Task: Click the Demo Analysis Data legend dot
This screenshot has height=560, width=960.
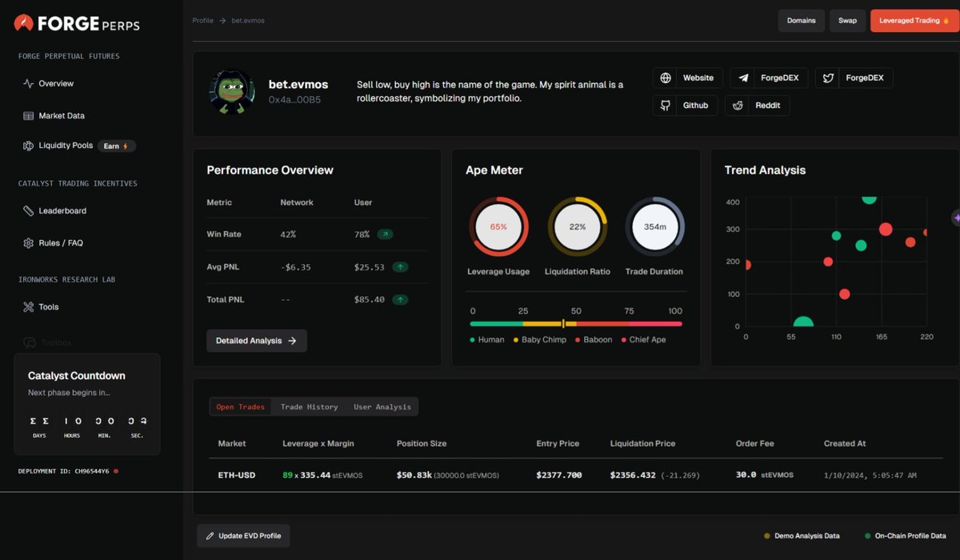Action: pos(767,536)
